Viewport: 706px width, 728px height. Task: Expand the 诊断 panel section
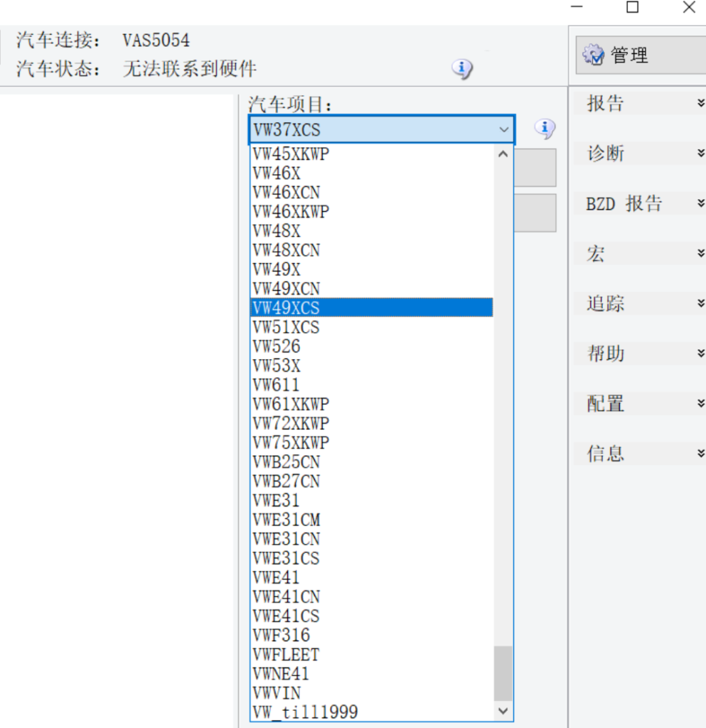tap(700, 154)
